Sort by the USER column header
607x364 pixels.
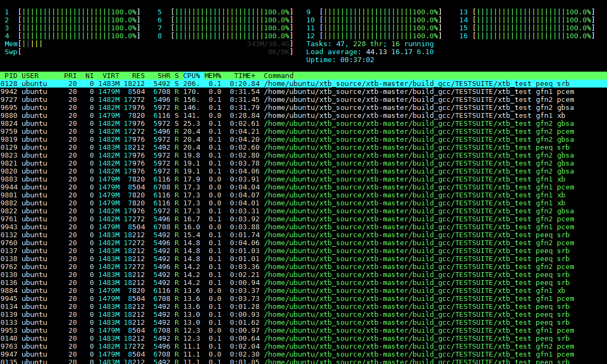click(x=30, y=76)
